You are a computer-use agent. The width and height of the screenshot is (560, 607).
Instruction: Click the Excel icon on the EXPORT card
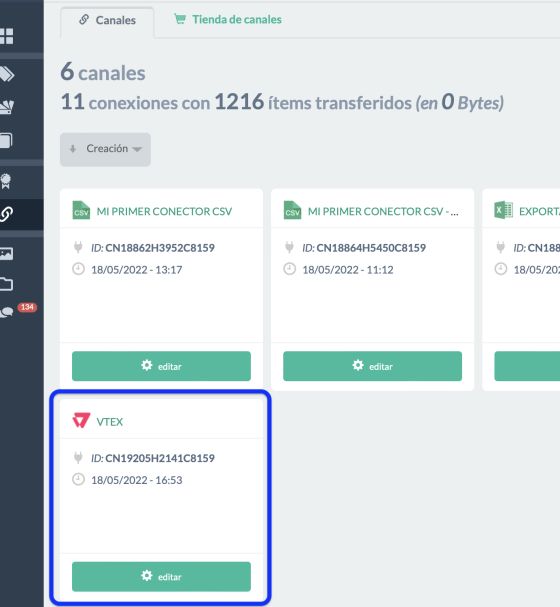[503, 210]
